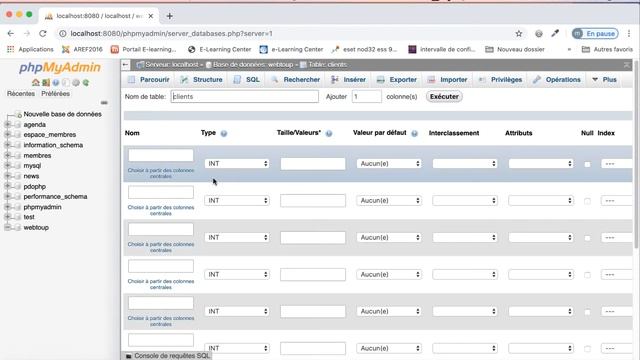
Task: Open the Aucun(e) default value dropdown in first row
Action: 389,164
